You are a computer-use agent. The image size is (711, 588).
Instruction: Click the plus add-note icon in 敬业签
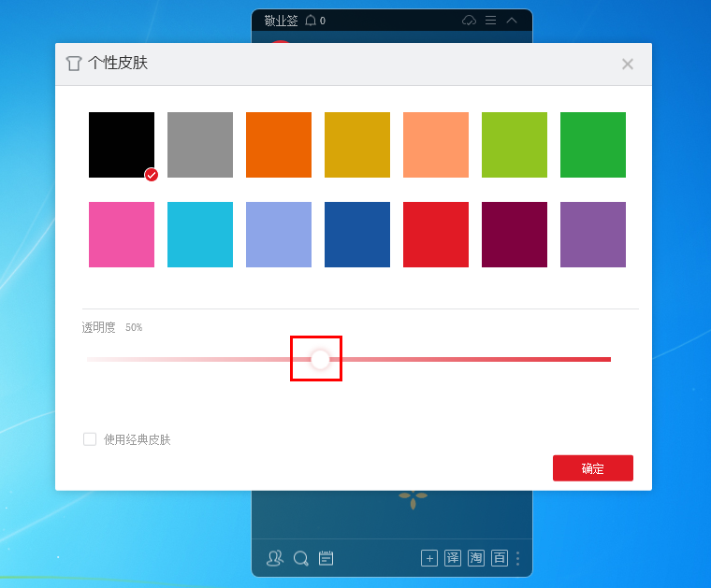(x=429, y=558)
